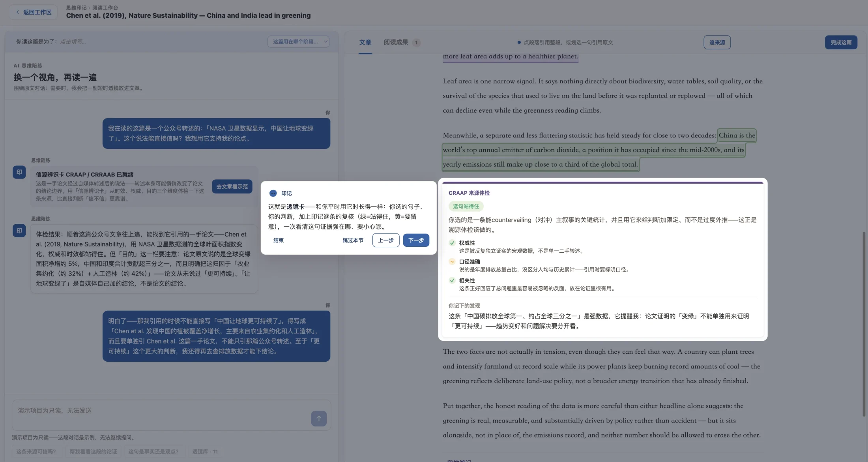This screenshot has width=868, height=462.
Task: Click the 印 avatar beside 体检结果 message
Action: click(x=19, y=231)
